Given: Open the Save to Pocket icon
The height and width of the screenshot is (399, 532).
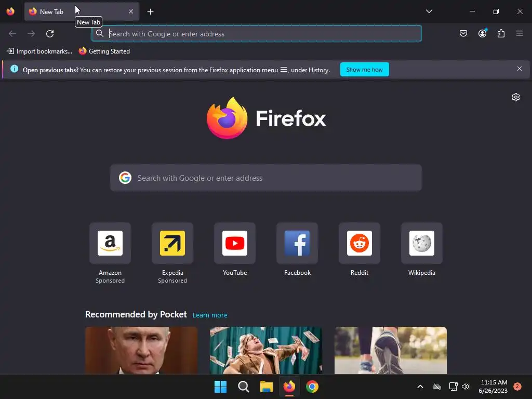Looking at the screenshot, I should tap(463, 33).
